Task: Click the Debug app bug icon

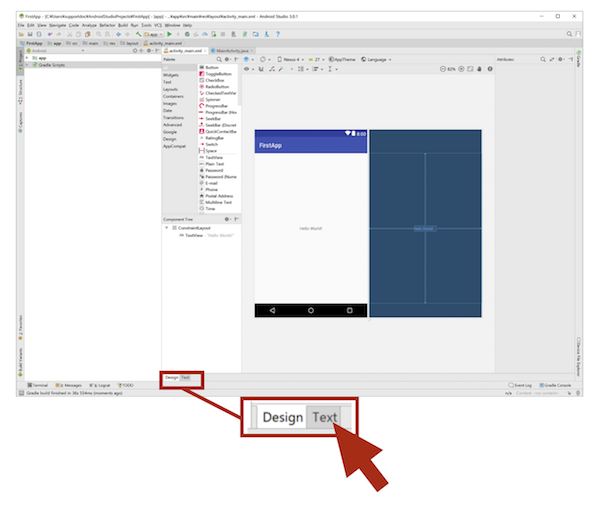Action: coord(187,34)
